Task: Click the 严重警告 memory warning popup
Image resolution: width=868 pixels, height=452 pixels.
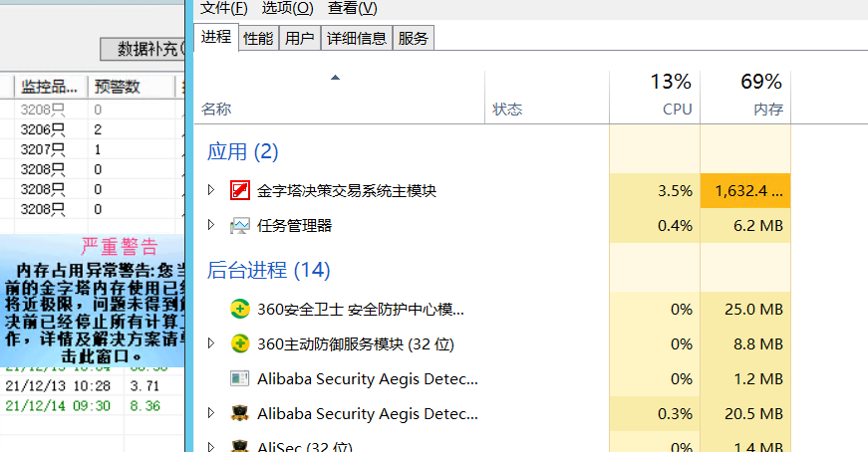Action: pos(93,301)
